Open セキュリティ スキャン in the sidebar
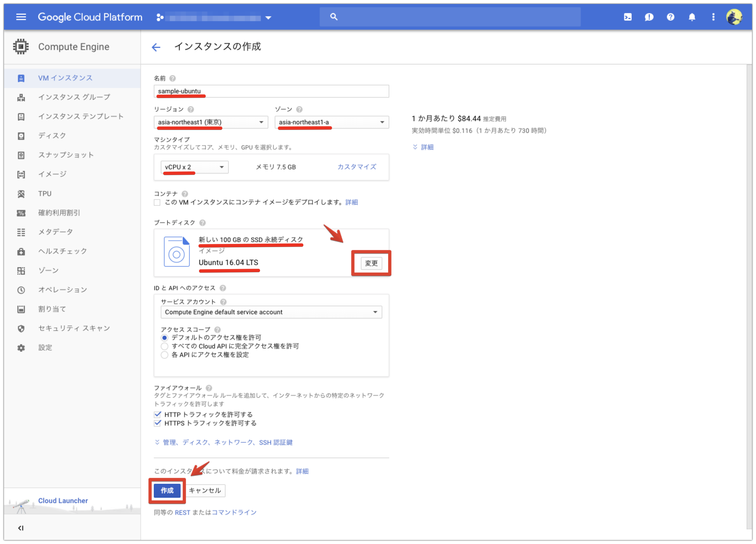This screenshot has height=544, width=756. coord(72,328)
